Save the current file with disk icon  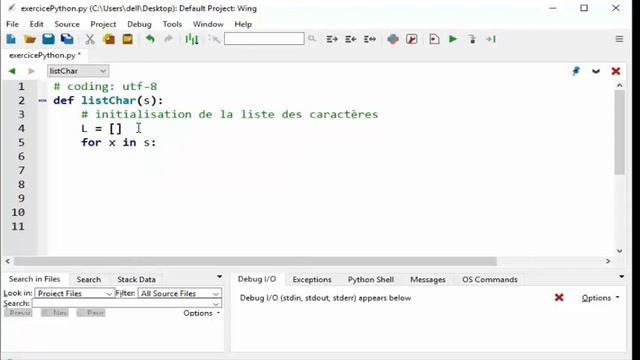click(x=48, y=39)
